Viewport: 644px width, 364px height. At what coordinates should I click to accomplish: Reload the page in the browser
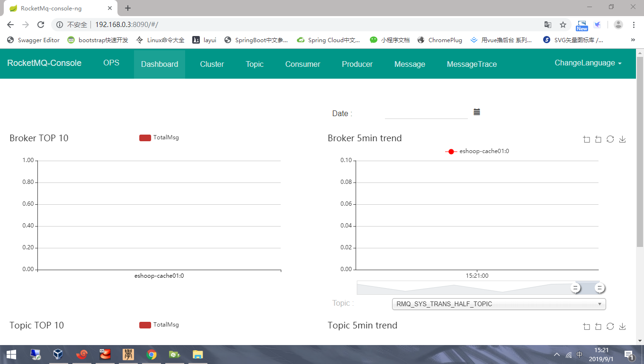click(x=41, y=25)
